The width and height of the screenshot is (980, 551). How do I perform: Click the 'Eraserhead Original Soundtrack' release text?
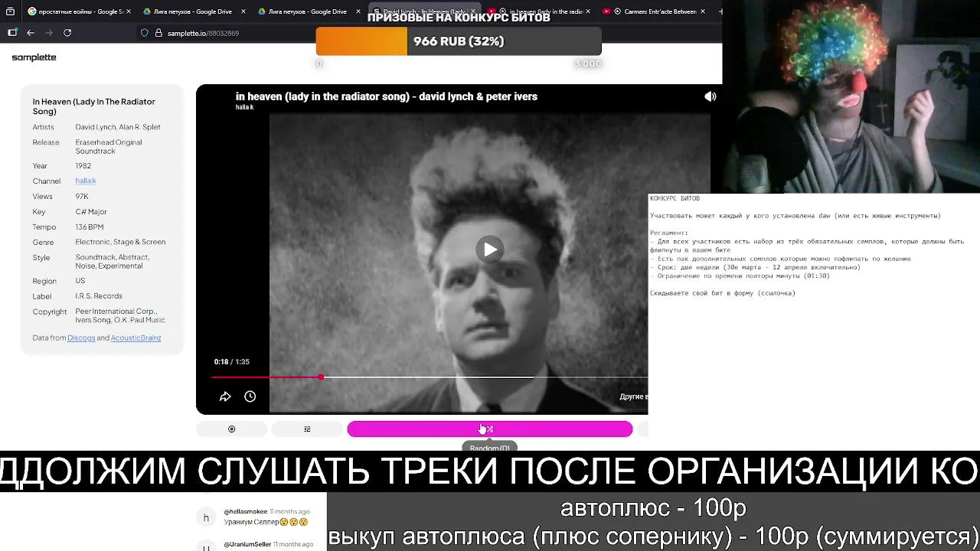click(x=109, y=146)
